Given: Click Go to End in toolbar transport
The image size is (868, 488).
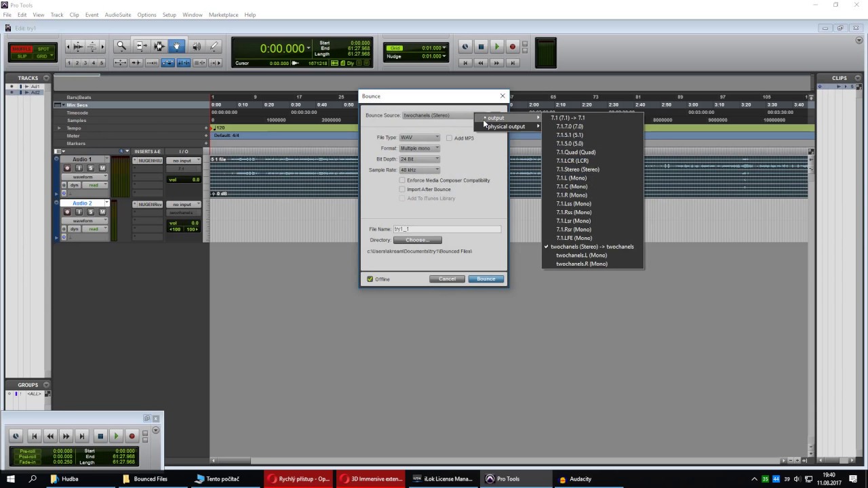Looking at the screenshot, I should click(513, 63).
